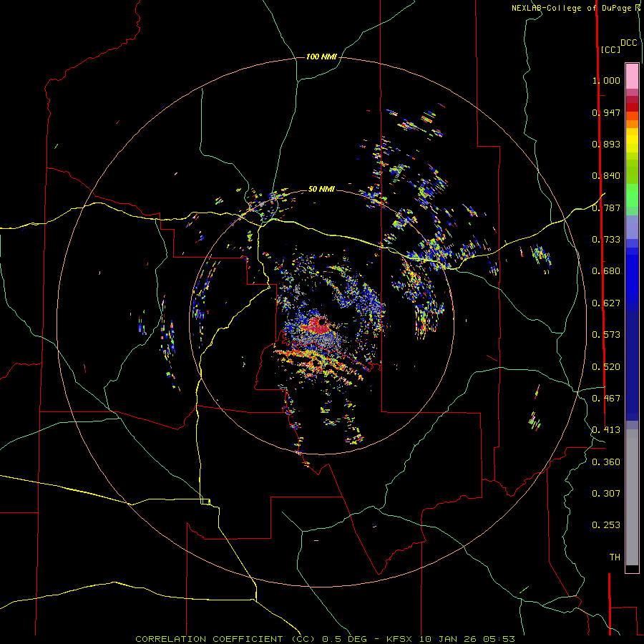Click the DCC label above the color bar
This screenshot has height=644, width=644.
pyautogui.click(x=628, y=43)
